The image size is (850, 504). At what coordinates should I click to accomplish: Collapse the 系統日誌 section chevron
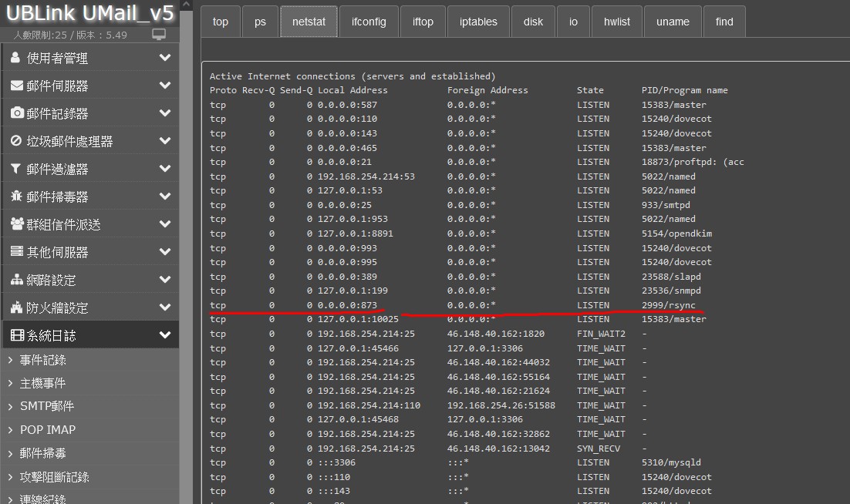coord(164,335)
